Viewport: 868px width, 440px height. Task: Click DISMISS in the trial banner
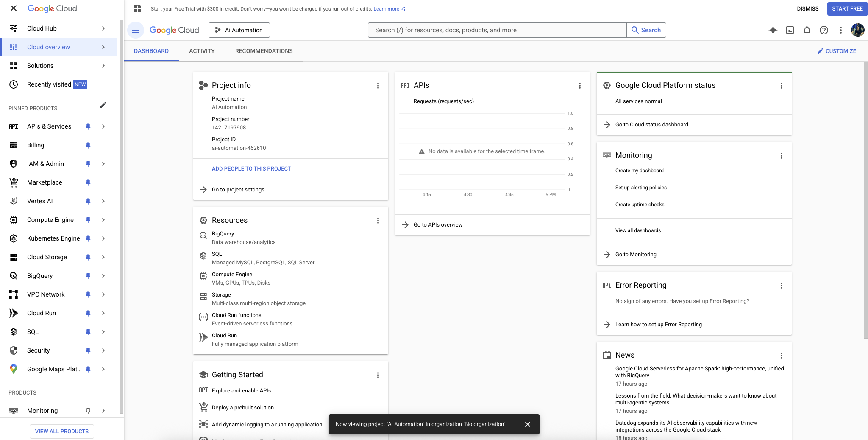[x=808, y=8]
